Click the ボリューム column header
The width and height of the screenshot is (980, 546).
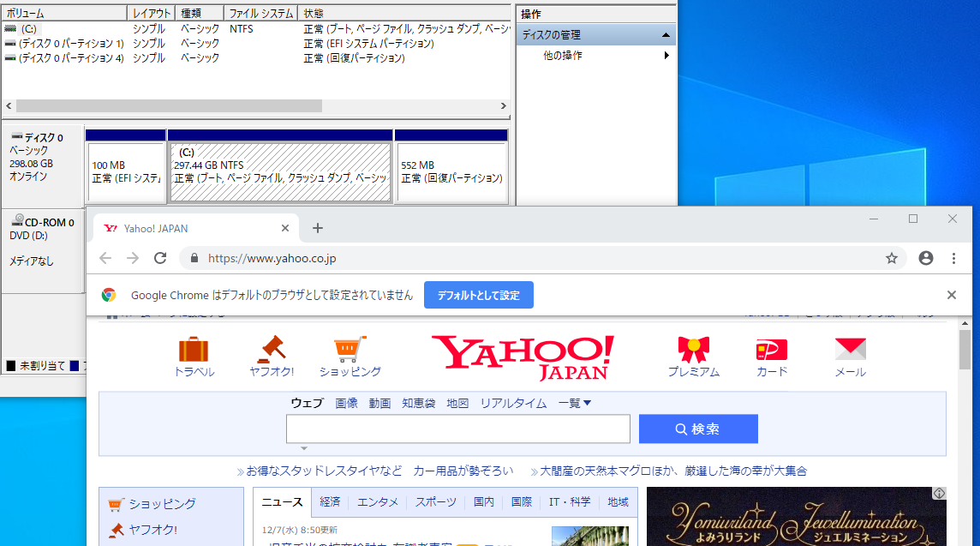click(64, 13)
